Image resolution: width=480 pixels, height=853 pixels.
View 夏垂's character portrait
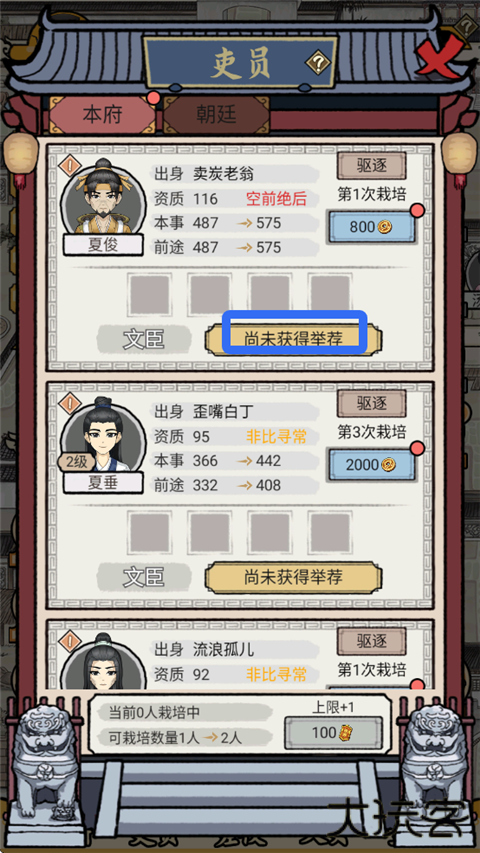(x=103, y=437)
